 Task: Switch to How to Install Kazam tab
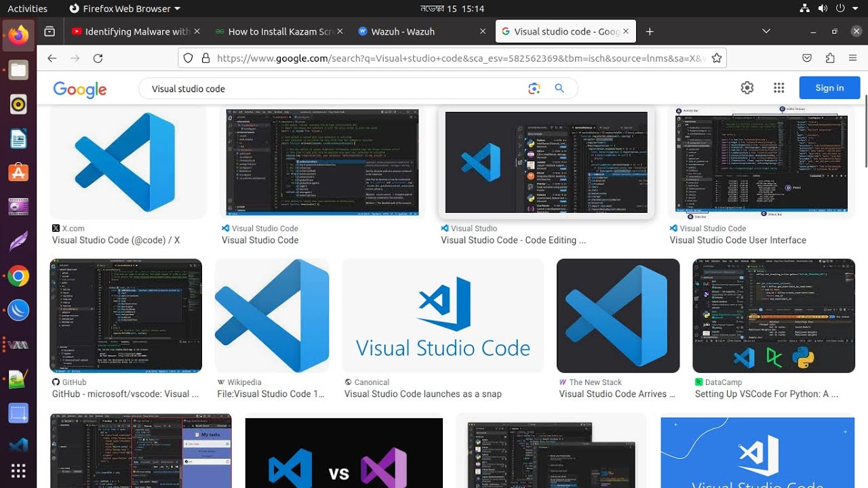coord(279,31)
